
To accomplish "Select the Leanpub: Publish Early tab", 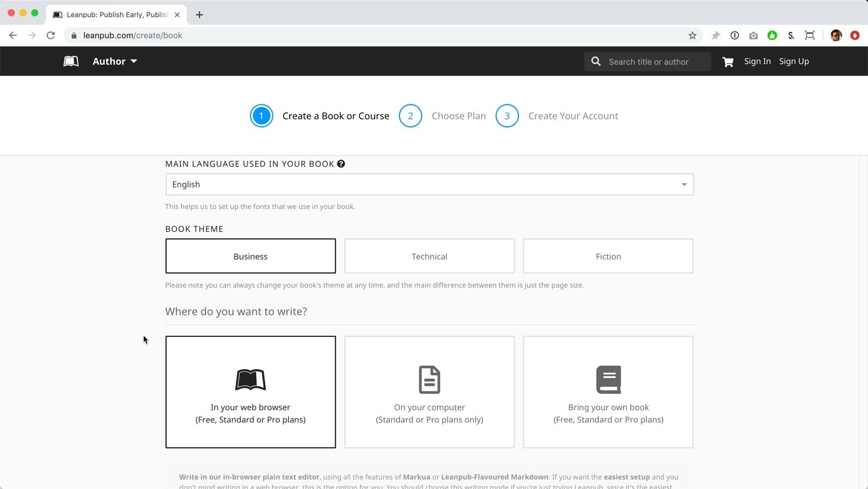I will (x=117, y=15).
